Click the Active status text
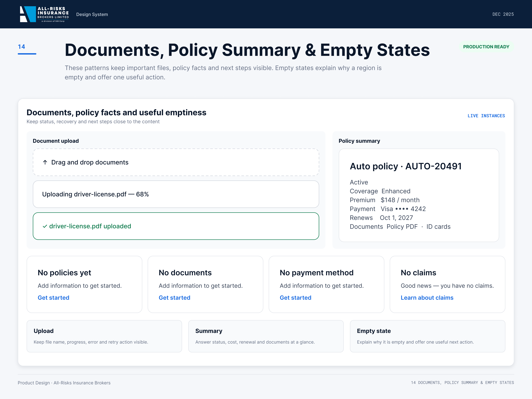532x399 pixels. tap(359, 182)
